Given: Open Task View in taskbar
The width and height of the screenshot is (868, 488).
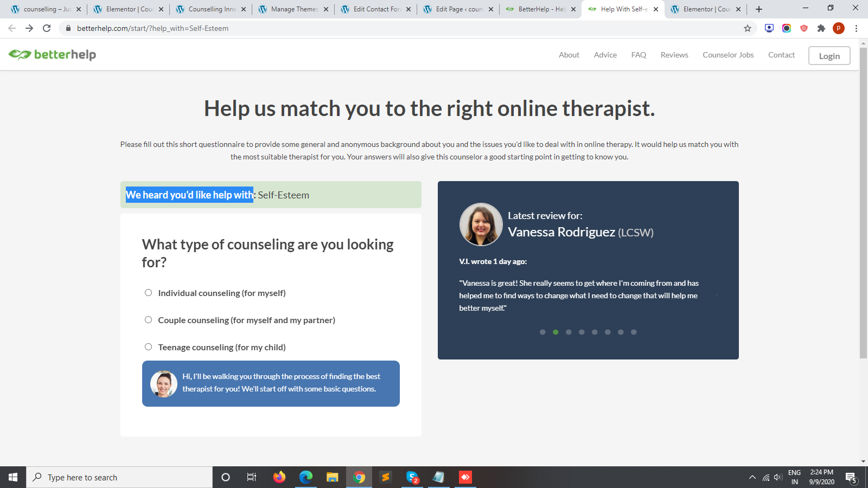Looking at the screenshot, I should coord(252,477).
